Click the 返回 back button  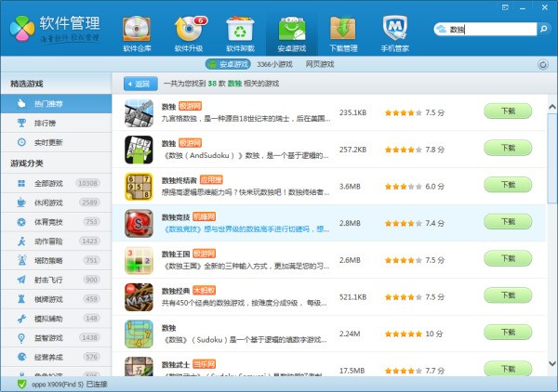[x=140, y=84]
